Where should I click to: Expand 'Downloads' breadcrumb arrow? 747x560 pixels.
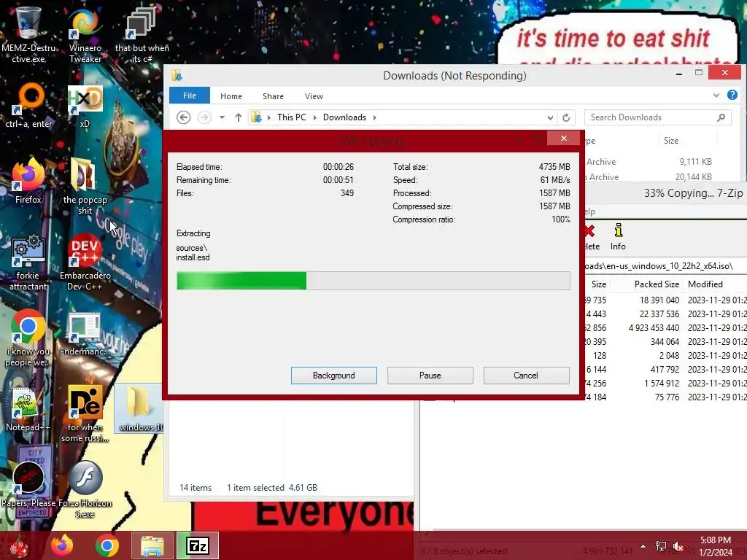pyautogui.click(x=374, y=117)
